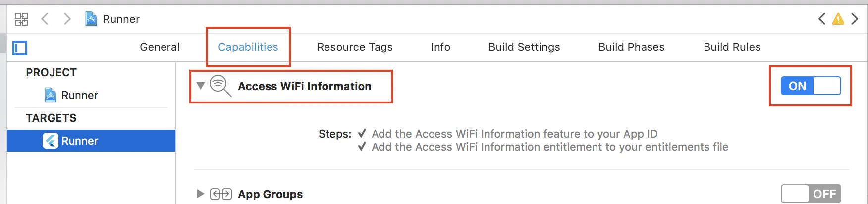Image resolution: width=868 pixels, height=204 pixels.
Task: Select Runner target under TARGETS
Action: [x=79, y=141]
